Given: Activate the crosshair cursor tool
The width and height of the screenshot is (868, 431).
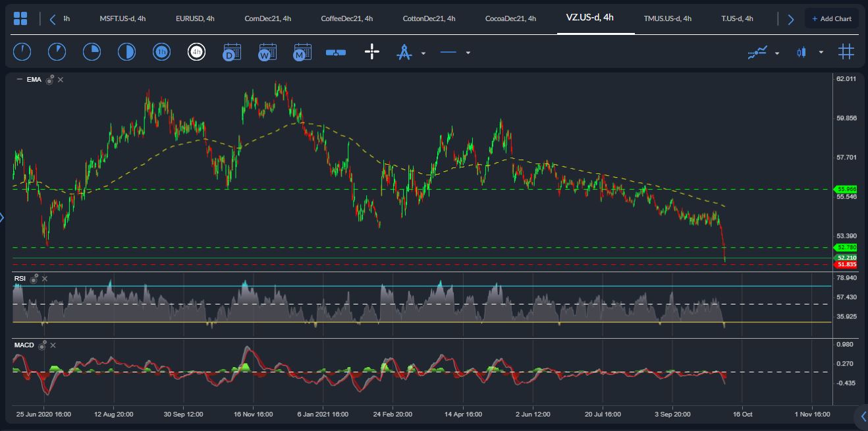Looking at the screenshot, I should [372, 52].
